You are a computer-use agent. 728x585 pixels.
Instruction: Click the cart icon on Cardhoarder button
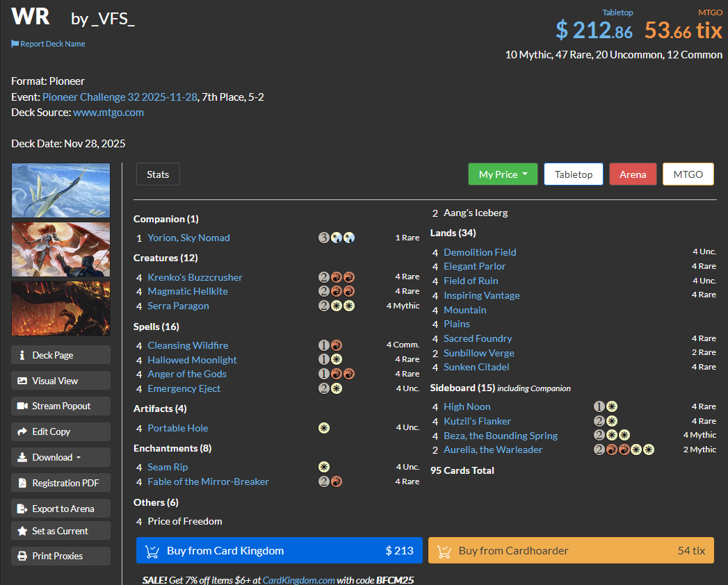(x=444, y=551)
